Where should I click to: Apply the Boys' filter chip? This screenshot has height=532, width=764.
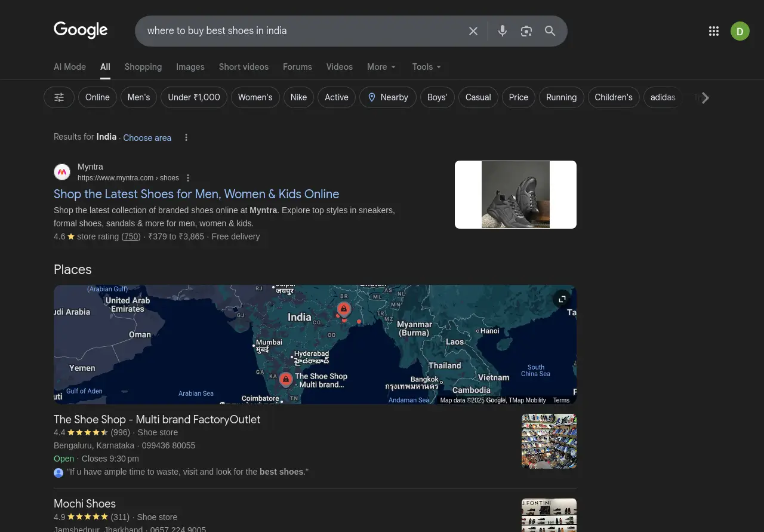click(x=438, y=97)
